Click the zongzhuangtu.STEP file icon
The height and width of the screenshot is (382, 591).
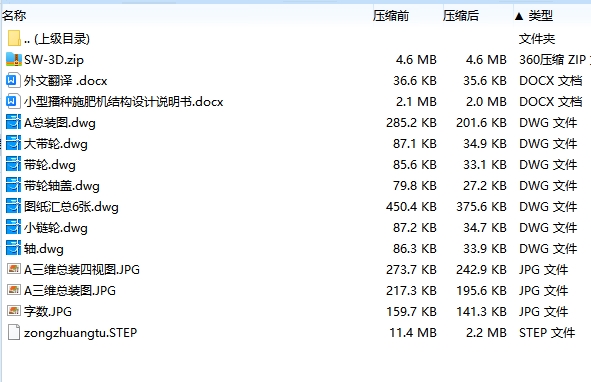[x=14, y=332]
